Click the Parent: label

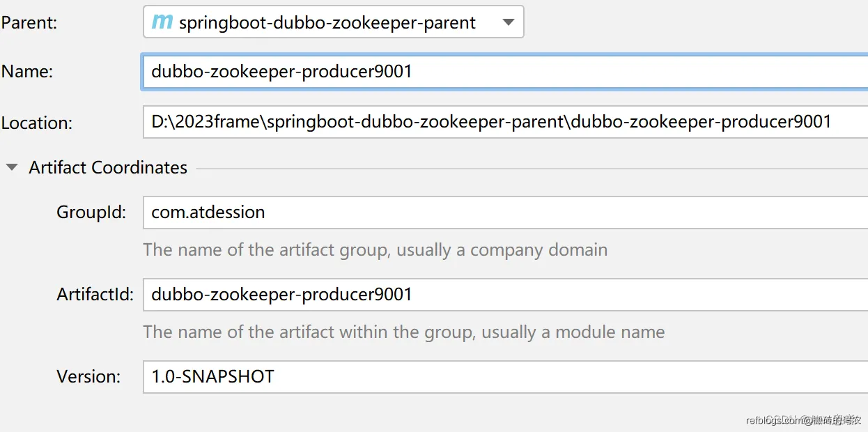[x=29, y=22]
